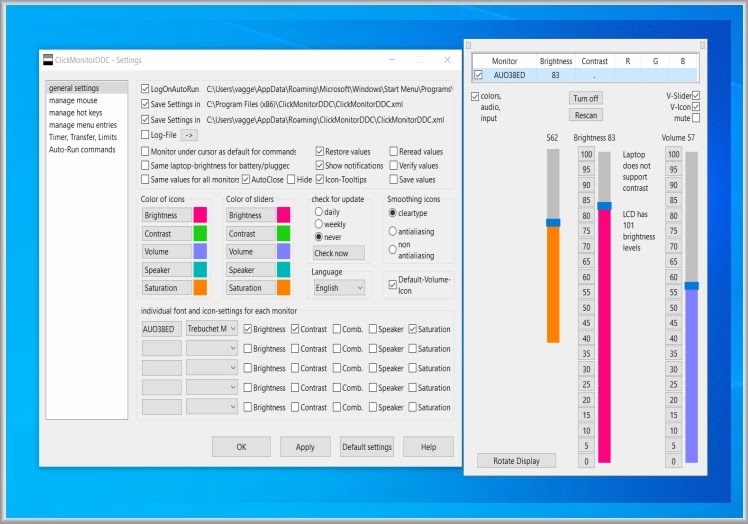Open manage hot keys page
Viewport: 748px width, 524px height.
pos(75,113)
